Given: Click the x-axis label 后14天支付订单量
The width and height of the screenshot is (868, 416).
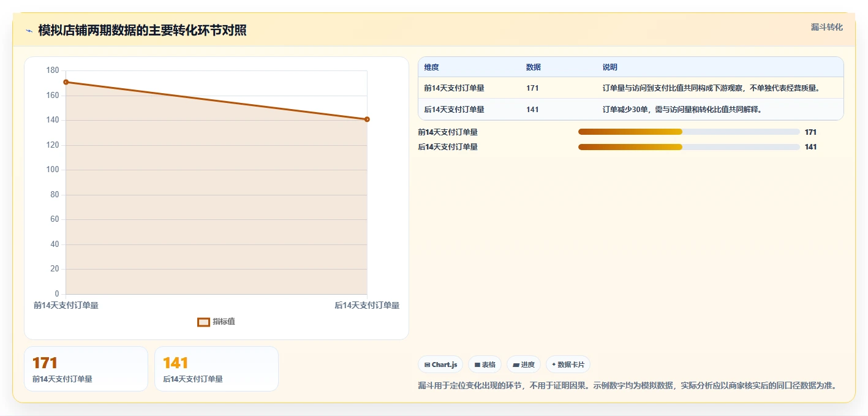Looking at the screenshot, I should pyautogui.click(x=367, y=305).
